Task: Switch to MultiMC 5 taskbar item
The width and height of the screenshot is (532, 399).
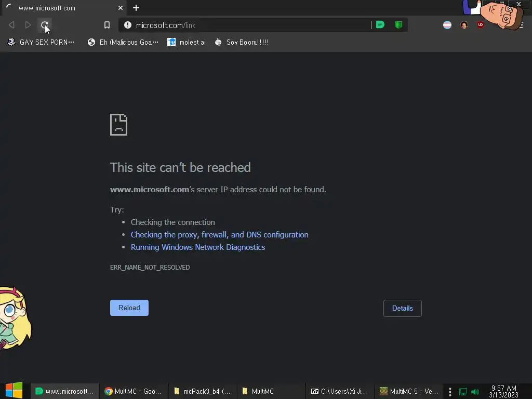Action: click(409, 391)
